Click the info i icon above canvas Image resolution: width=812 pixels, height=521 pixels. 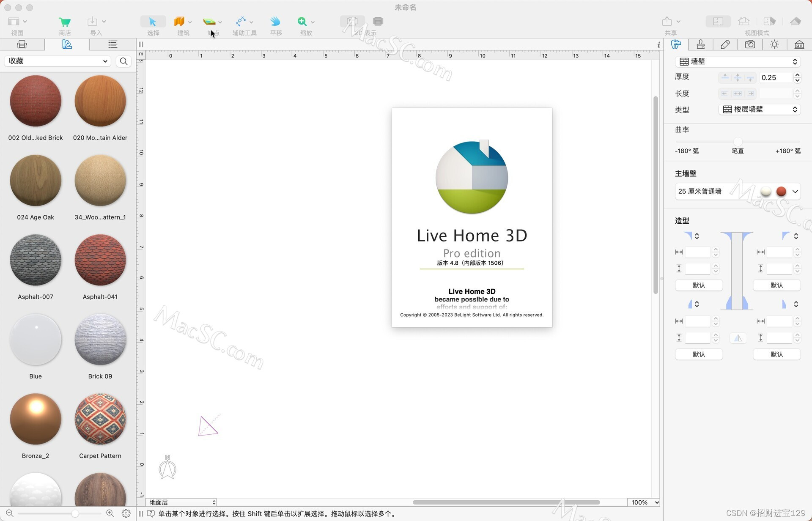(x=658, y=44)
